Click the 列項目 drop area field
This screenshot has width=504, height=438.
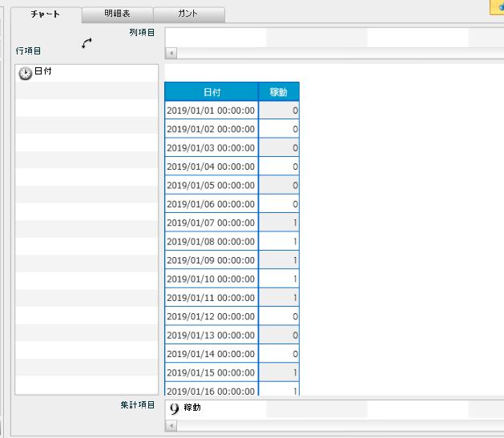334,38
